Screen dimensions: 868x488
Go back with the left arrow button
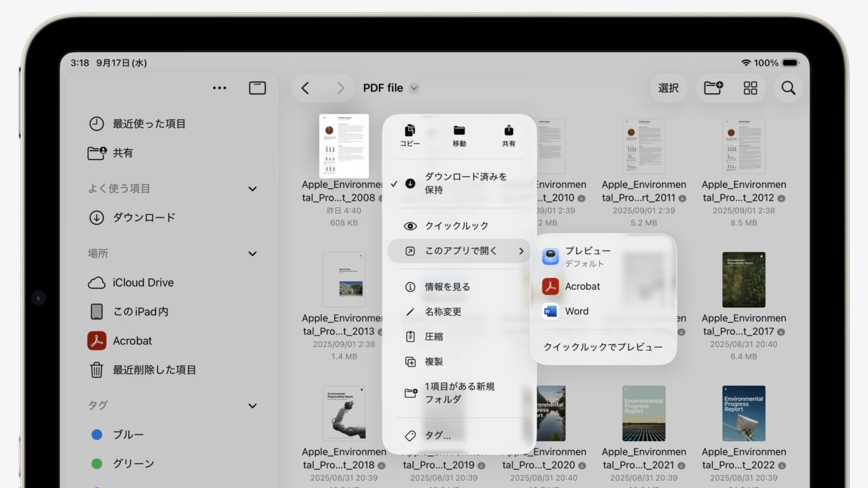coord(305,88)
